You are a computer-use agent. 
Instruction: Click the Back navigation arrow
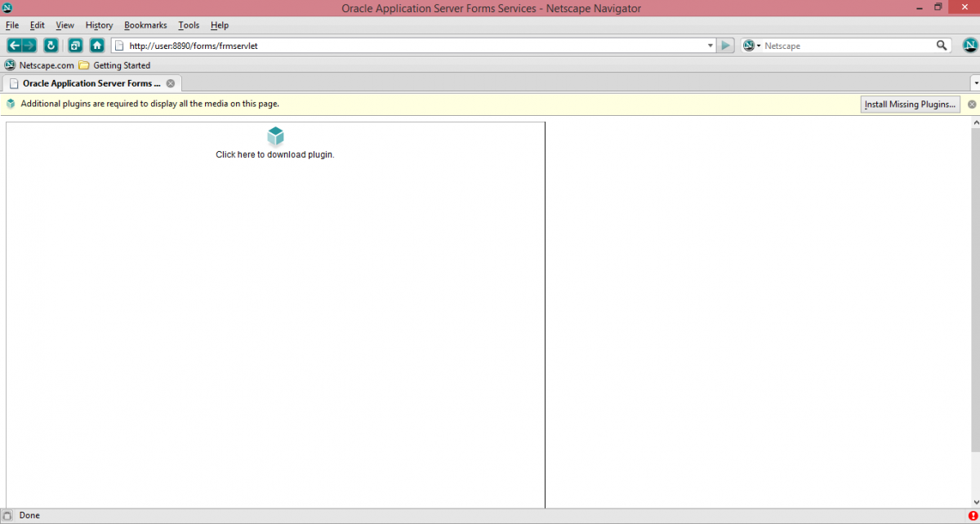pos(15,46)
